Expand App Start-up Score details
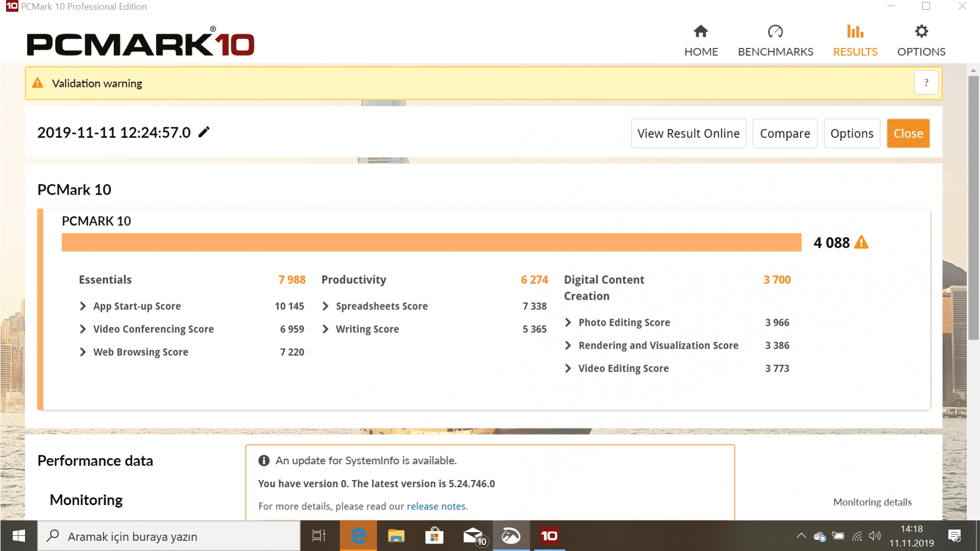Image resolution: width=980 pixels, height=551 pixels. point(83,306)
